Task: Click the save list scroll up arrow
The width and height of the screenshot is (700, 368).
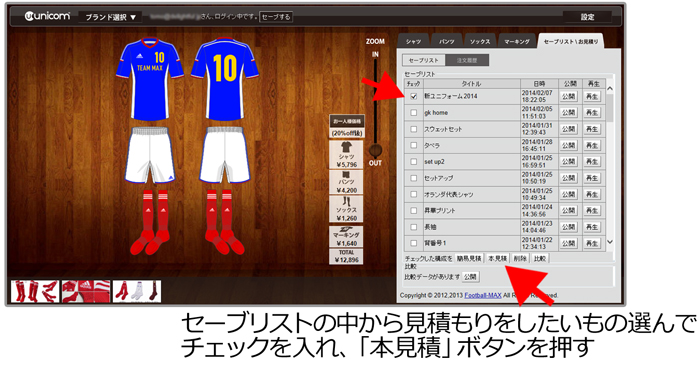Action: [610, 89]
